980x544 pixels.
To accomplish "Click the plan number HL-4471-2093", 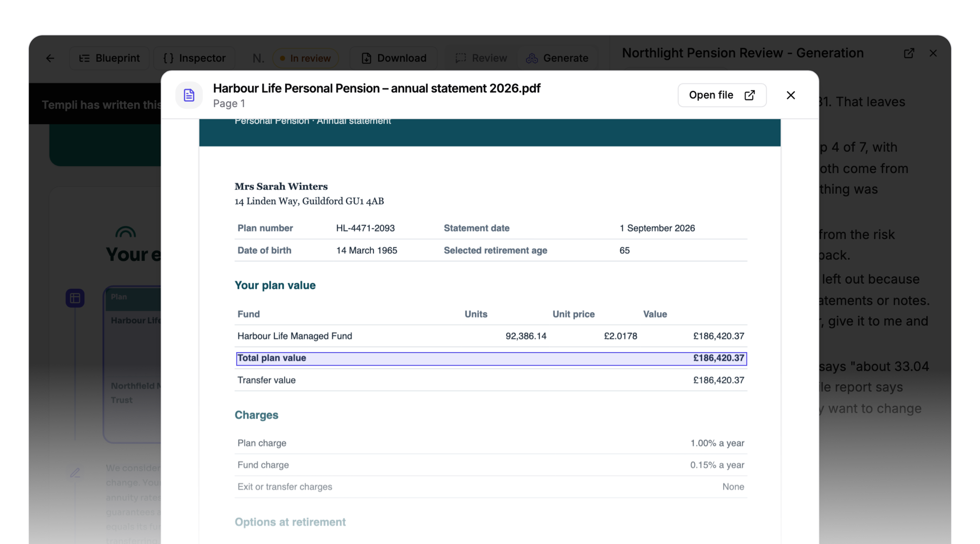I will pos(365,228).
